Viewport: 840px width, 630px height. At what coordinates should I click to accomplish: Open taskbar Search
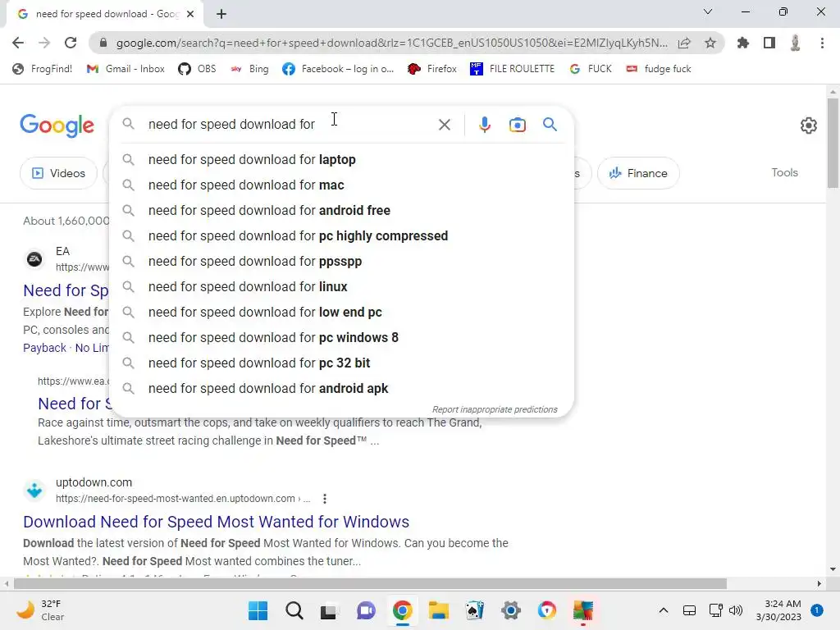click(294, 610)
